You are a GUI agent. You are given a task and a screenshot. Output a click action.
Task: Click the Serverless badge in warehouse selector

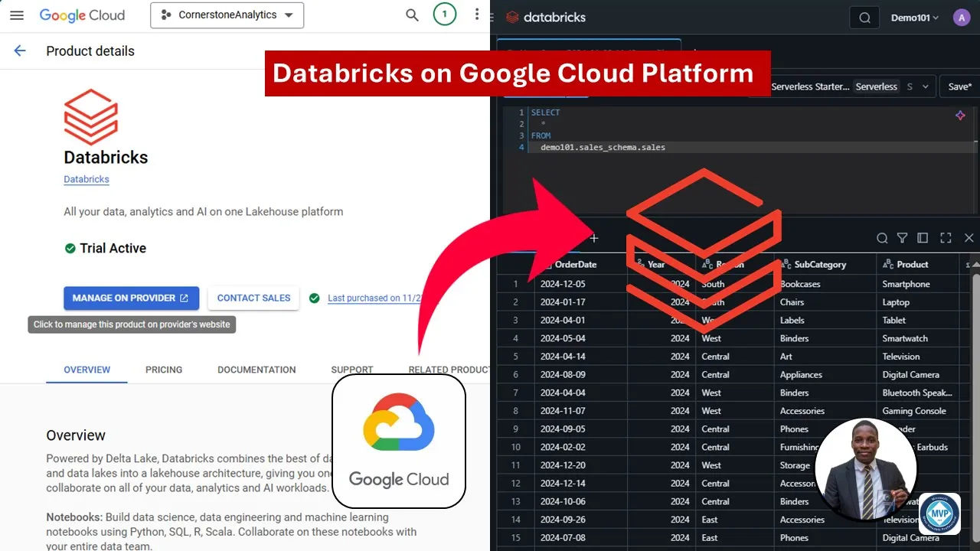pos(876,86)
